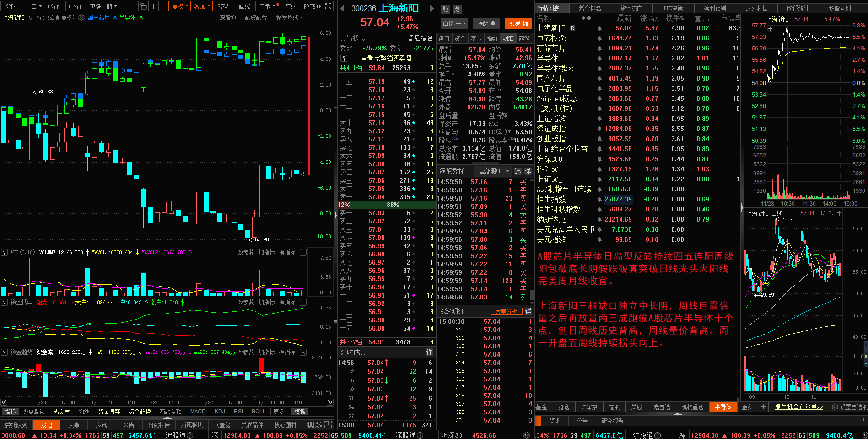The height and width of the screenshot is (439, 868).
Task: Click the lock icon in chart toolbar
Action: point(144,6)
